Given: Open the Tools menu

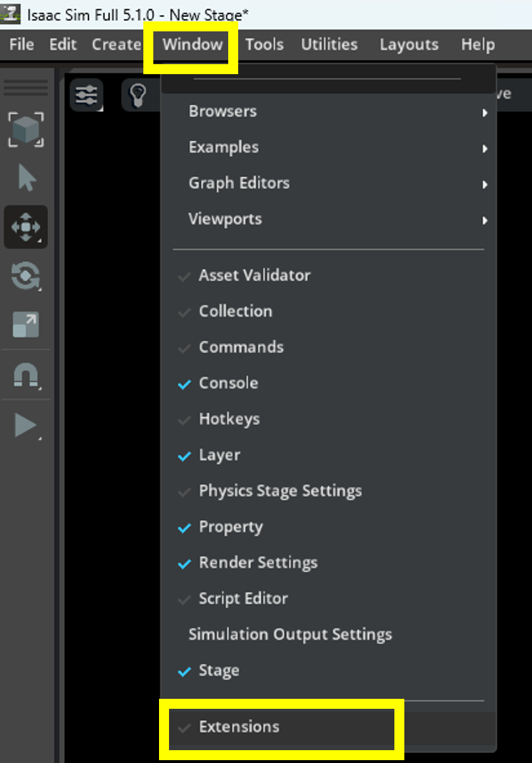Looking at the screenshot, I should 265,44.
